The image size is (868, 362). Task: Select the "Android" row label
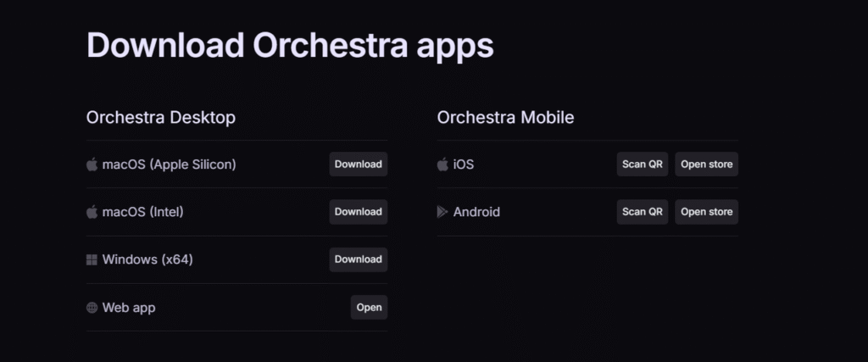[x=476, y=212]
